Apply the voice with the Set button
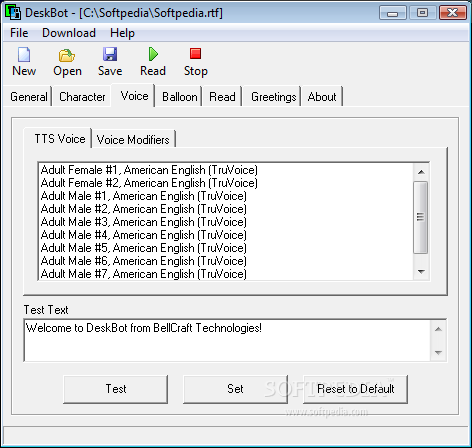This screenshot has height=448, width=472. (235, 389)
